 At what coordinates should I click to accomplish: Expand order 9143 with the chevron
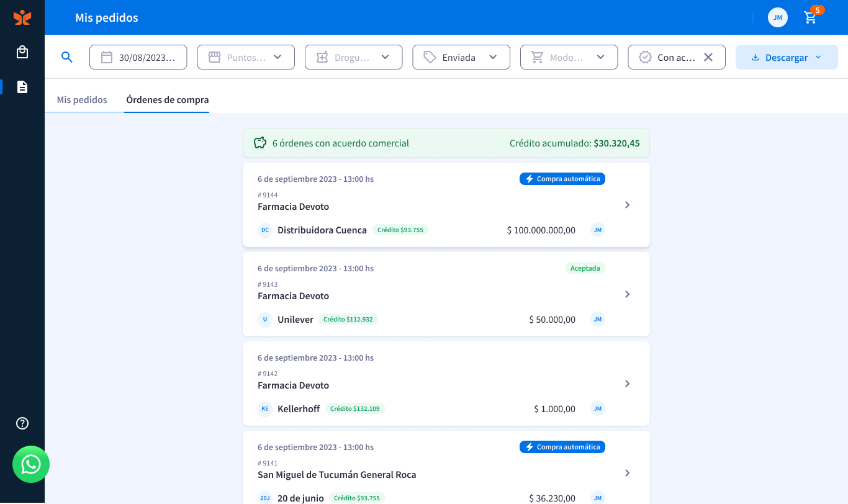(628, 294)
